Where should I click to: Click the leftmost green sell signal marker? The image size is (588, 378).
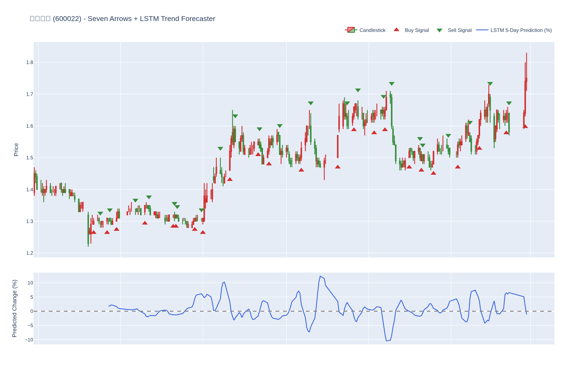100,214
